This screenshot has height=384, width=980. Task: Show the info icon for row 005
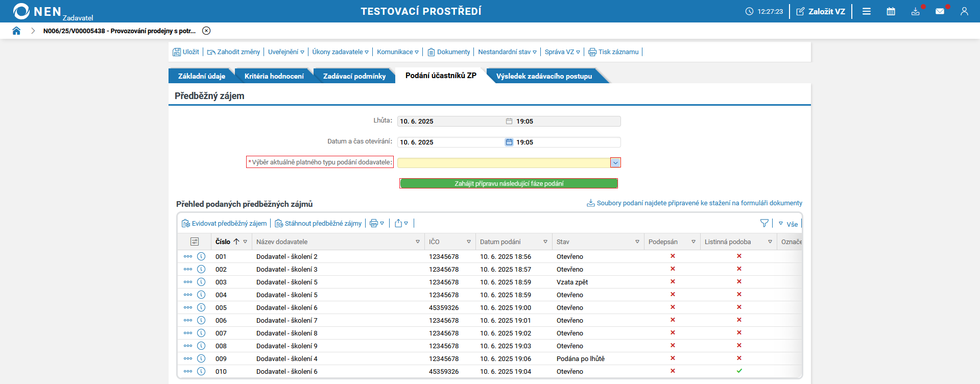(201, 307)
